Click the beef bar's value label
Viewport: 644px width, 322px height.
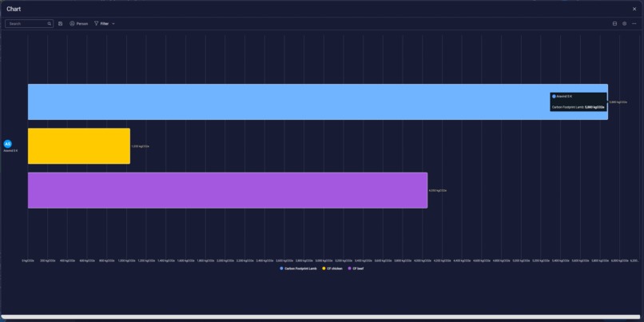[437, 191]
